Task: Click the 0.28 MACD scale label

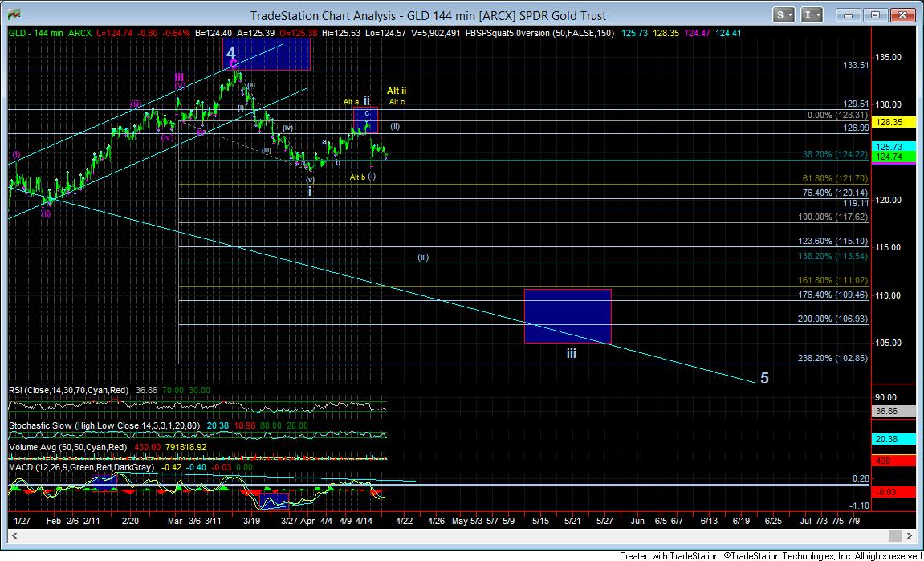Action: (861, 478)
